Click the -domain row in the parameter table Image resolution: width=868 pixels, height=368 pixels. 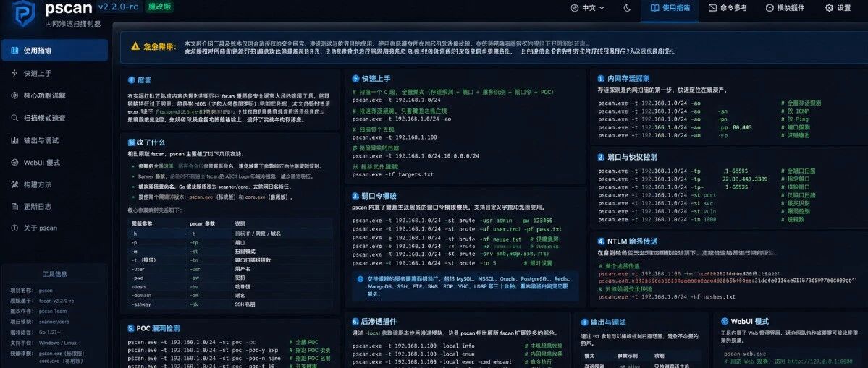point(230,295)
